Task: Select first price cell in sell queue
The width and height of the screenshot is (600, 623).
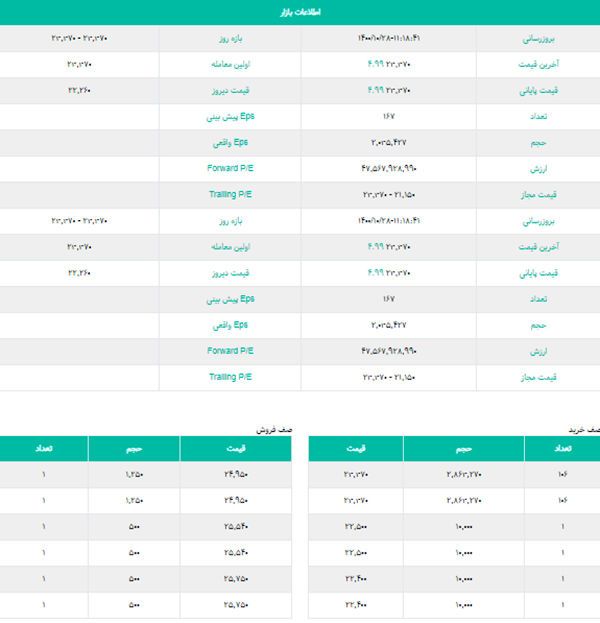Action: pos(236,475)
